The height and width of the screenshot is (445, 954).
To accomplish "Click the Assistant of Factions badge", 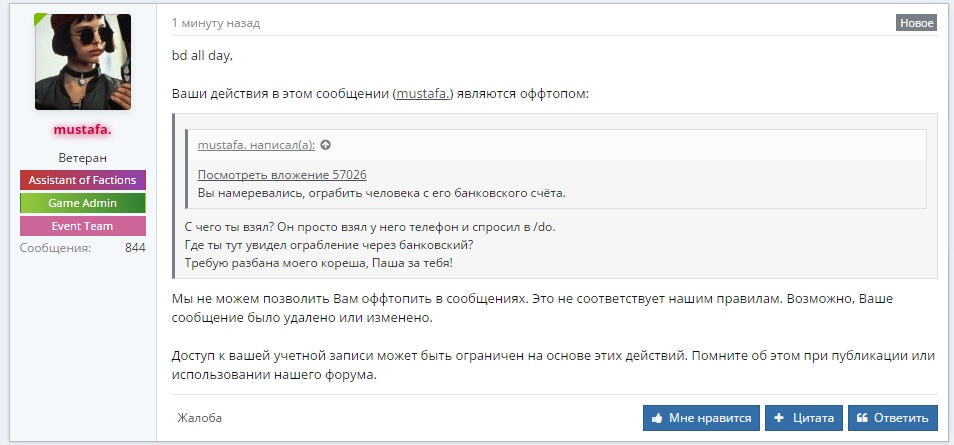I will point(83,180).
